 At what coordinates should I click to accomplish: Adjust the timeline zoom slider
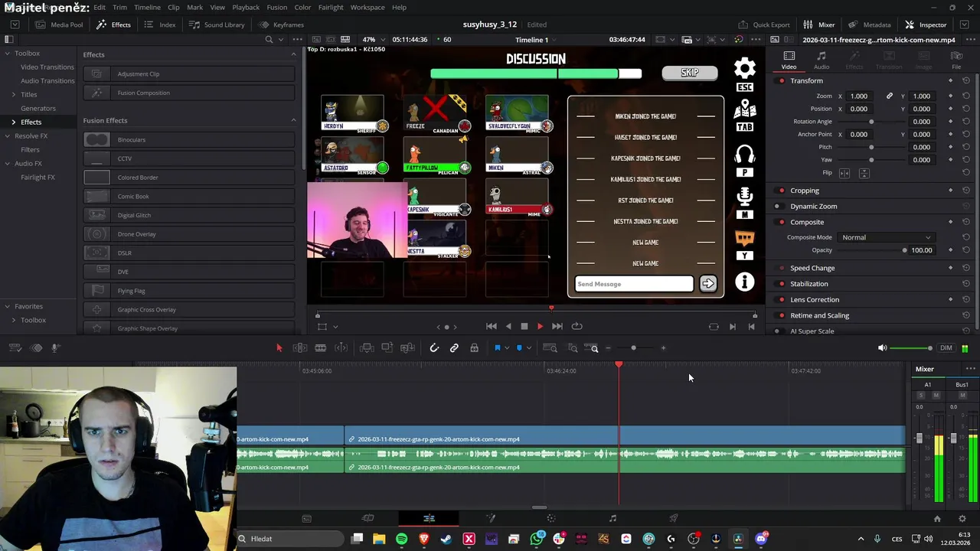point(633,348)
